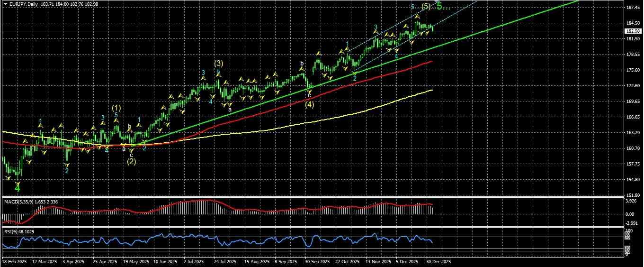Click the 8 Sep 2025 date label
This screenshot has width=644, height=267.
[x=286, y=261]
